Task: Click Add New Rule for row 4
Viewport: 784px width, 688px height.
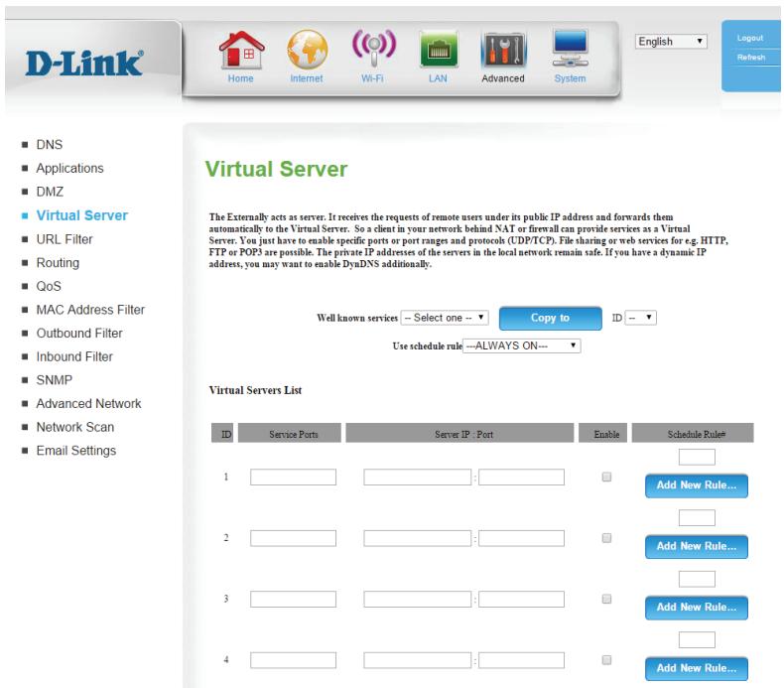Action: click(697, 668)
